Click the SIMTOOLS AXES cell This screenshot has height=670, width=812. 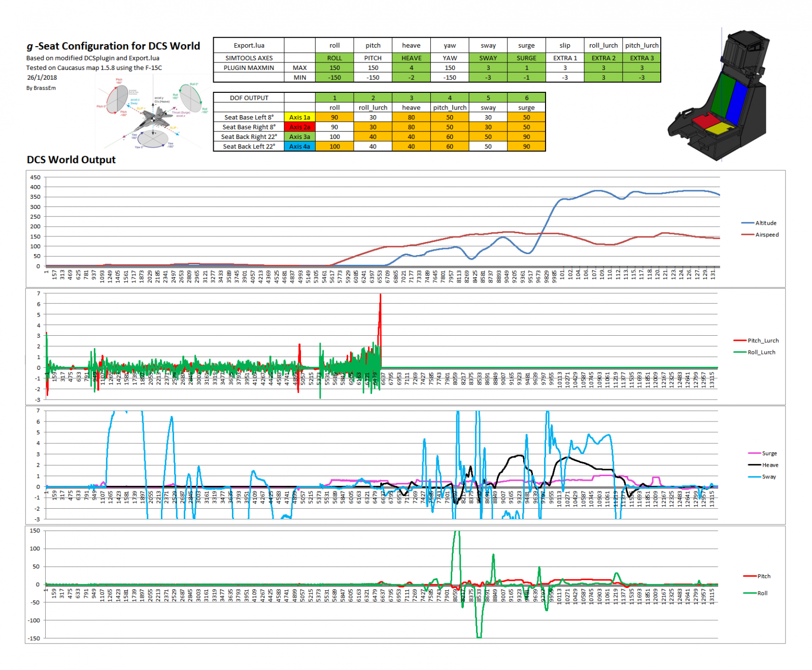(249, 58)
